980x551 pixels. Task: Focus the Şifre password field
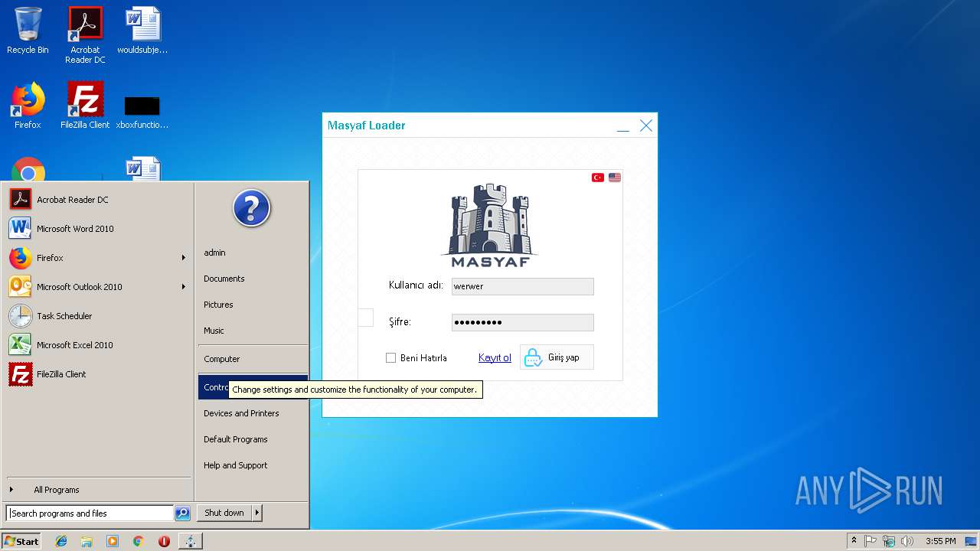point(522,322)
